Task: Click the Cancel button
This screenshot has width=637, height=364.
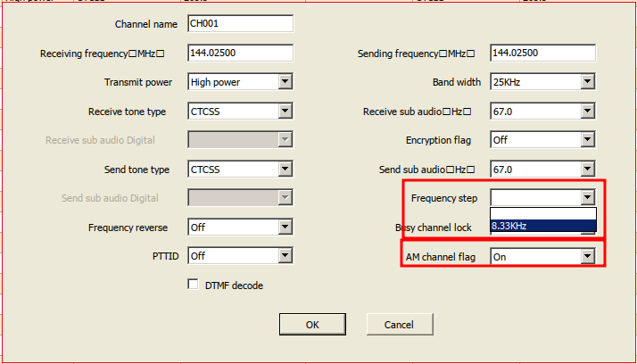Action: click(x=400, y=325)
